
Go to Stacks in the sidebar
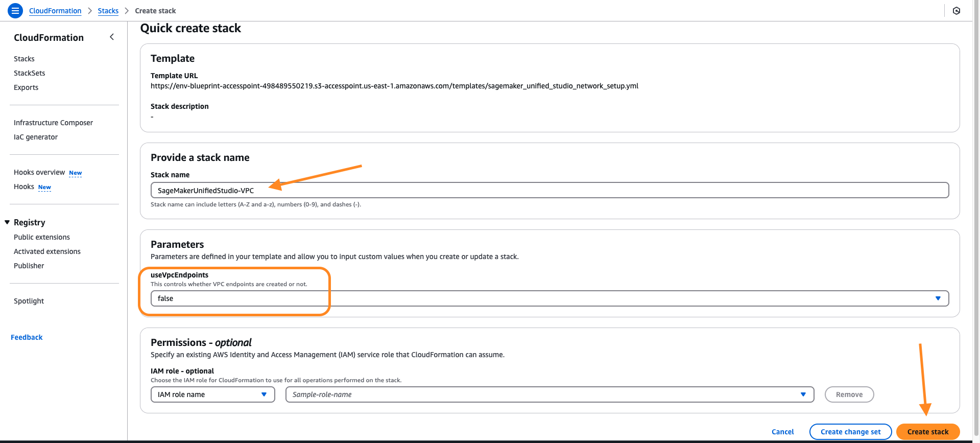(24, 59)
